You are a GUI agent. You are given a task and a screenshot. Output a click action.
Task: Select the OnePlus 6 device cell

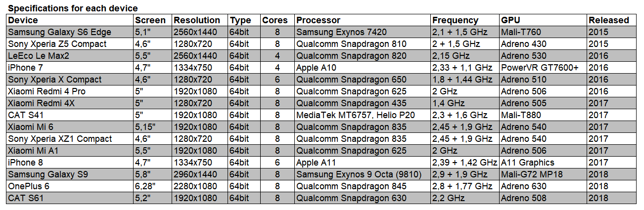coord(70,186)
